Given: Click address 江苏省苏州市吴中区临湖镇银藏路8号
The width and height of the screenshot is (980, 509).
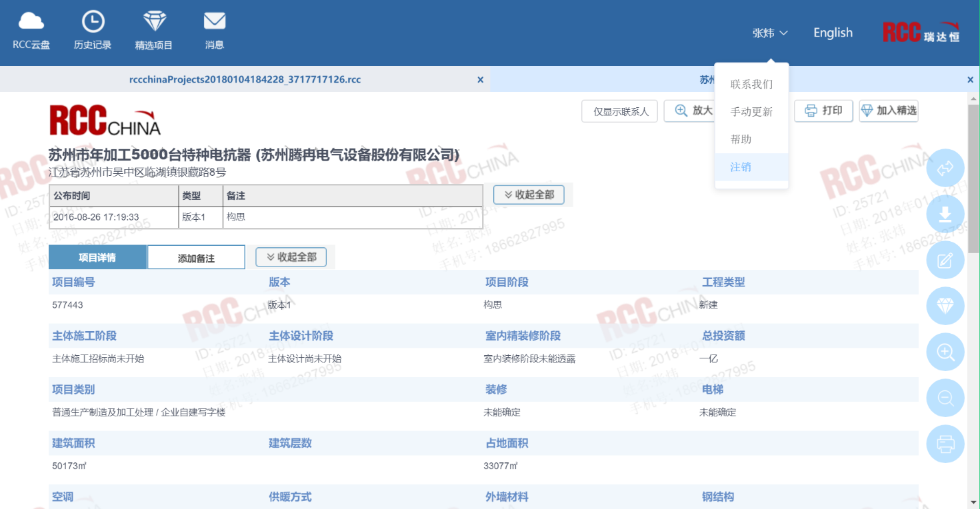Looking at the screenshot, I should tap(137, 173).
